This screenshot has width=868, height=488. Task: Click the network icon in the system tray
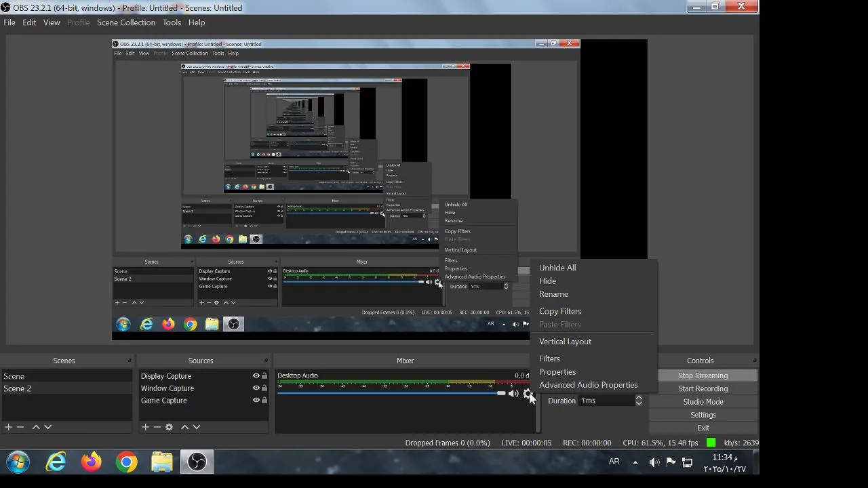pos(687,462)
